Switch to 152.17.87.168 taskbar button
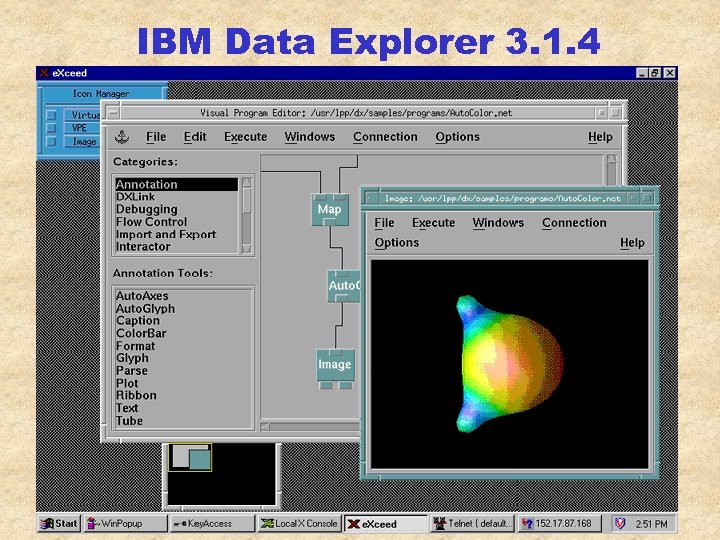This screenshot has width=720, height=540. 558,523
